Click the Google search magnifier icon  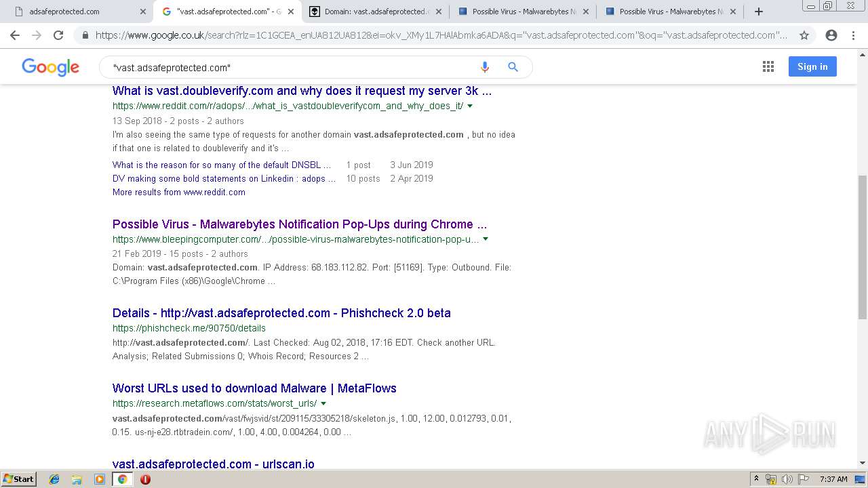click(513, 67)
